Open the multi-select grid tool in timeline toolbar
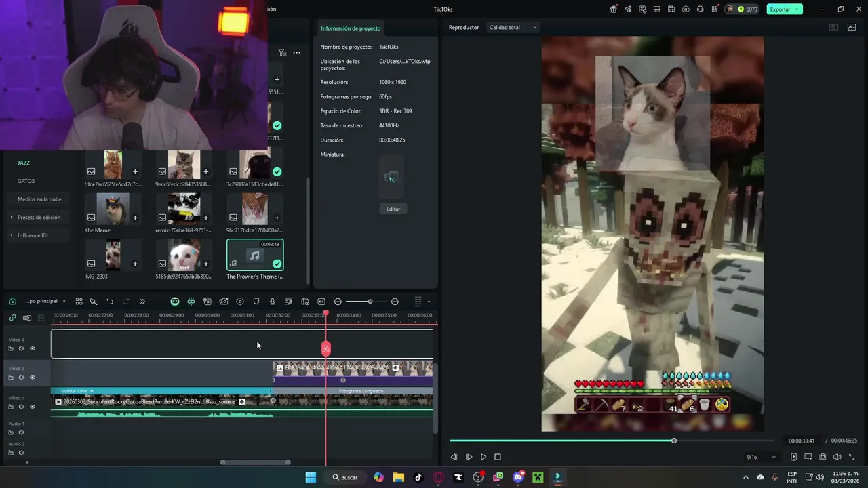 point(79,302)
